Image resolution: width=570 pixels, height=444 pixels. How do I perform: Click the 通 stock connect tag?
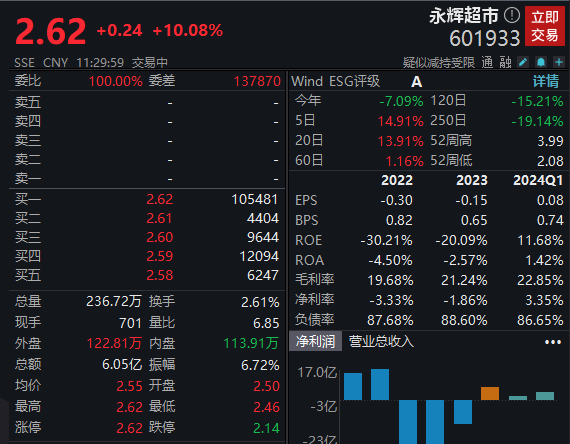487,63
